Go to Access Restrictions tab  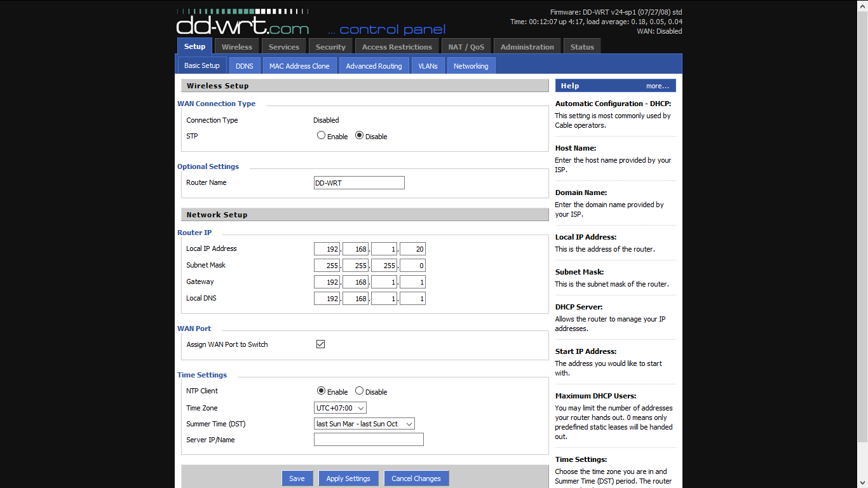pos(397,46)
